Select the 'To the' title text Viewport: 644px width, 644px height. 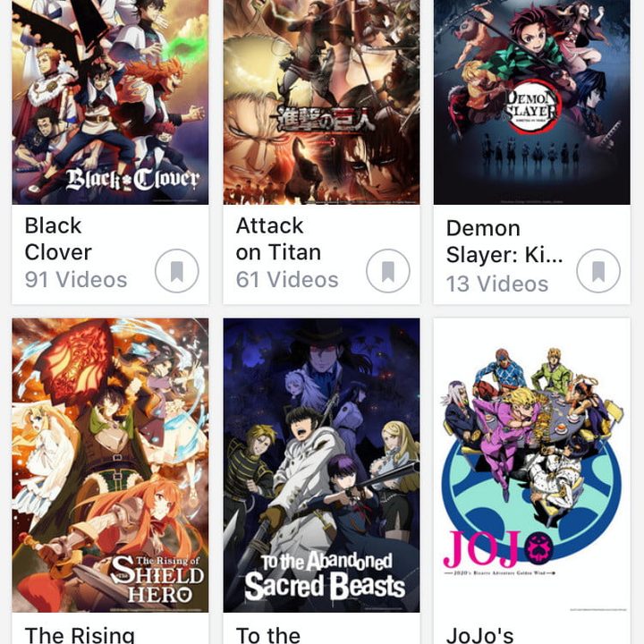268,634
